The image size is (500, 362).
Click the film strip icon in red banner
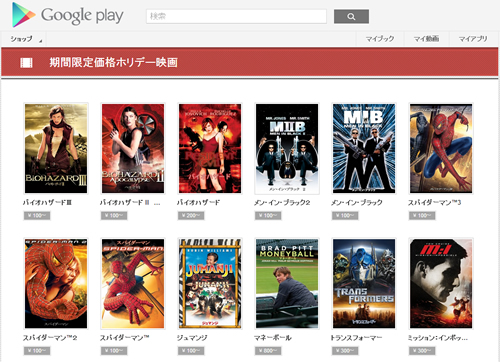(26, 63)
